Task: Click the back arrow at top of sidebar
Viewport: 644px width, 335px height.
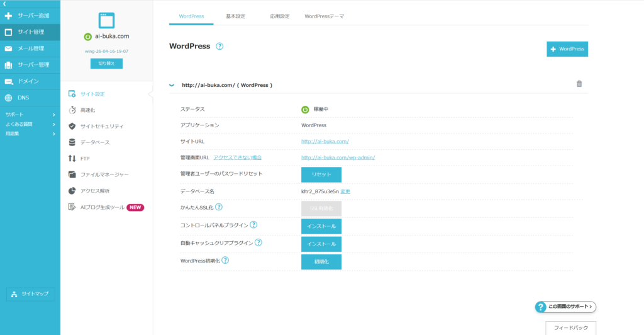Action: (4, 4)
